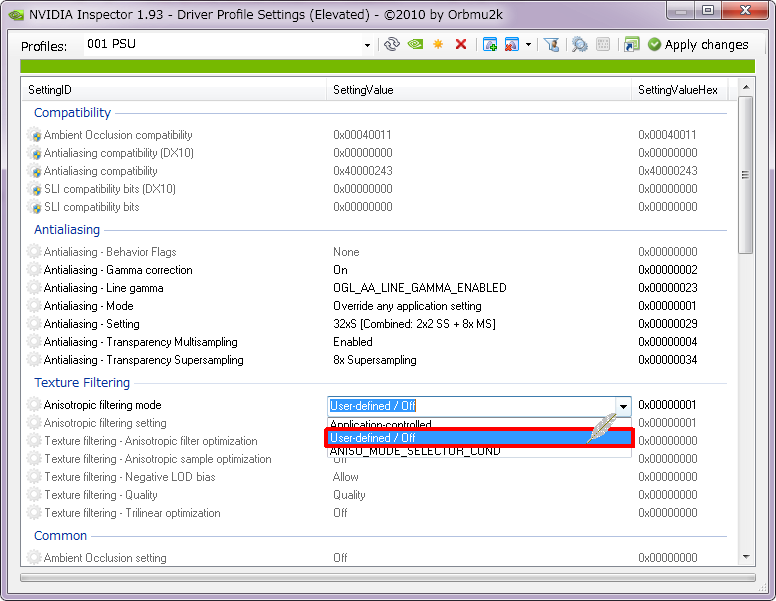Add application to profile with green plus window icon

(x=489, y=45)
